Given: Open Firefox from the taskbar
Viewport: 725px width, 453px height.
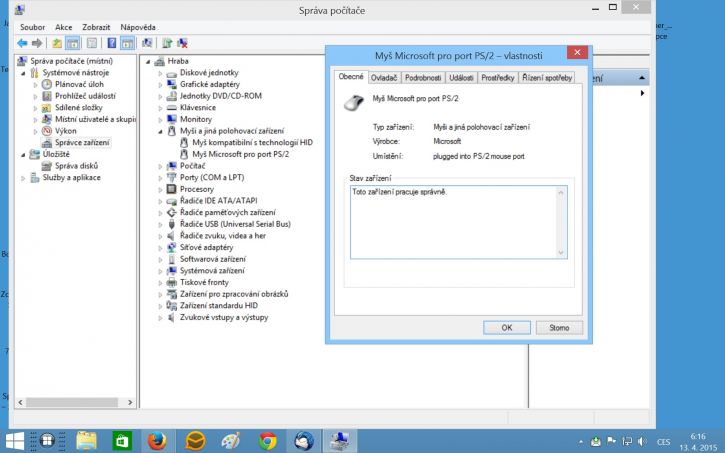Looking at the screenshot, I should click(157, 441).
